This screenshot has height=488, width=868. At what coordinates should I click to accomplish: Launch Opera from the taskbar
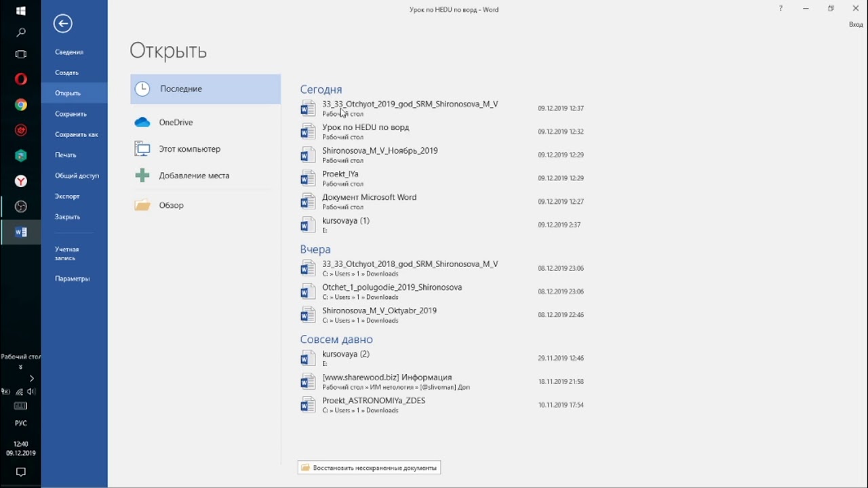click(21, 79)
